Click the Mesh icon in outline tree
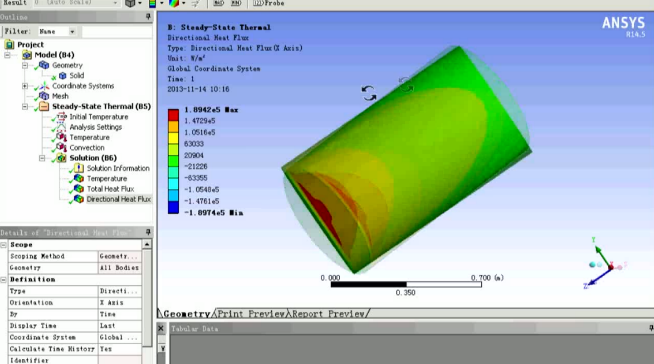 (x=44, y=96)
